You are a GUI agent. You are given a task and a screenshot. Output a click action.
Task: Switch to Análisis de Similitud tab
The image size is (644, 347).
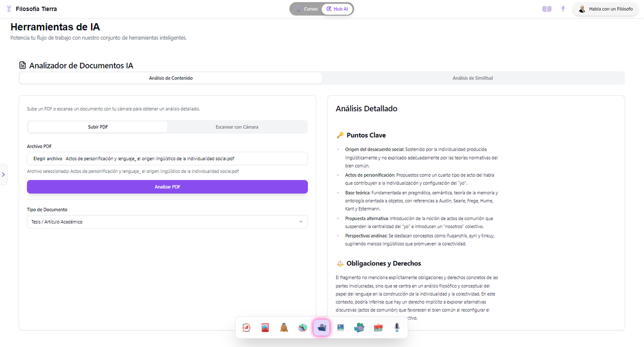click(x=472, y=78)
